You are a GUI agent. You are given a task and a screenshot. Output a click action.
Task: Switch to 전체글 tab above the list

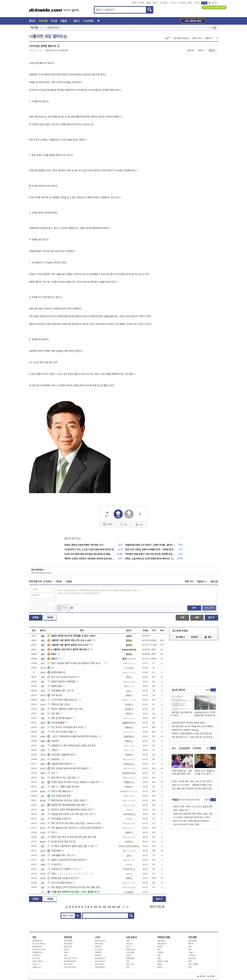35,617
